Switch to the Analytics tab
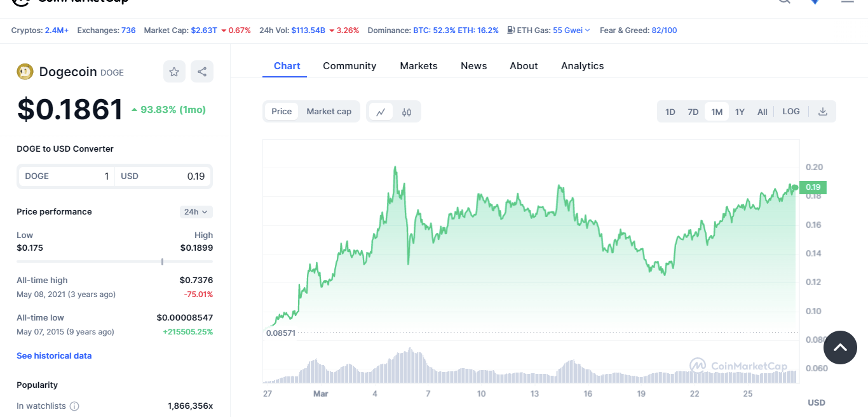The width and height of the screenshot is (868, 417). (x=583, y=66)
